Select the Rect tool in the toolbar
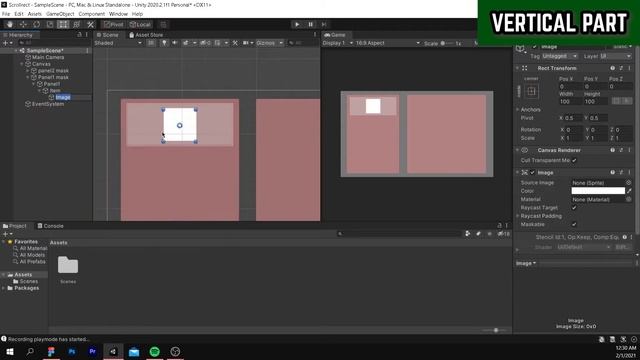640x360 pixels. (x=63, y=24)
